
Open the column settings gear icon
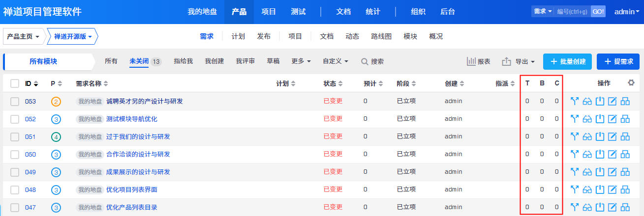pyautogui.click(x=631, y=83)
